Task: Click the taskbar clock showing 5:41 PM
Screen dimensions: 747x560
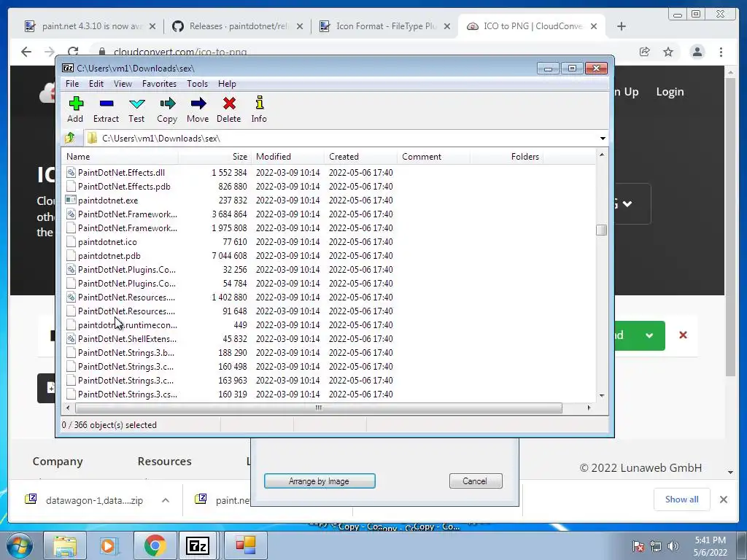Action: [x=711, y=546]
